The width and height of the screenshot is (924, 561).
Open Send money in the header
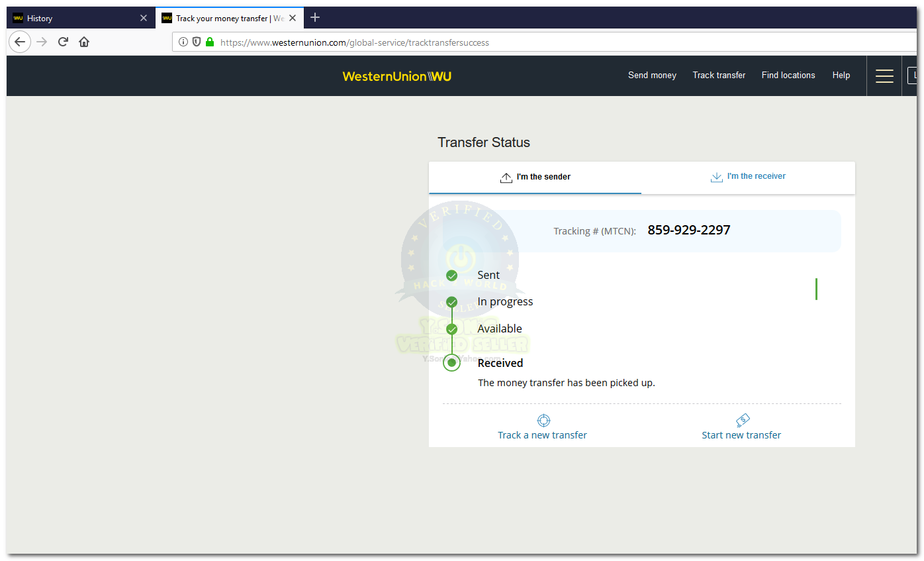point(652,76)
